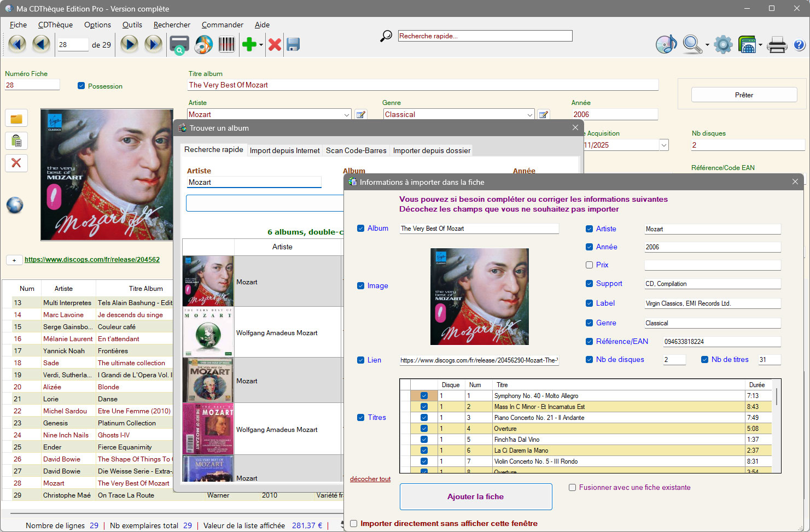Click the barcode scan toolbar icon
The image size is (810, 532).
[x=226, y=44]
